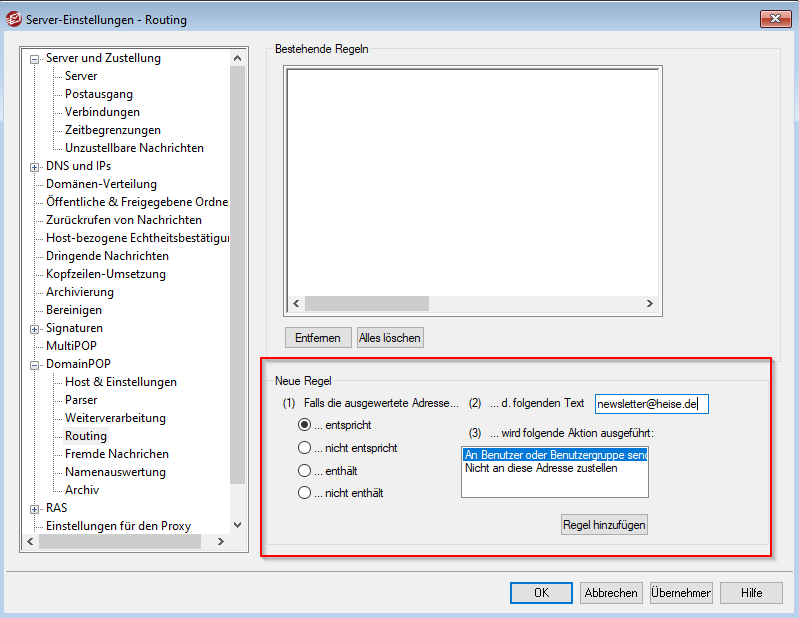
Task: Choose the '... enthält' radio button
Action: click(x=305, y=470)
